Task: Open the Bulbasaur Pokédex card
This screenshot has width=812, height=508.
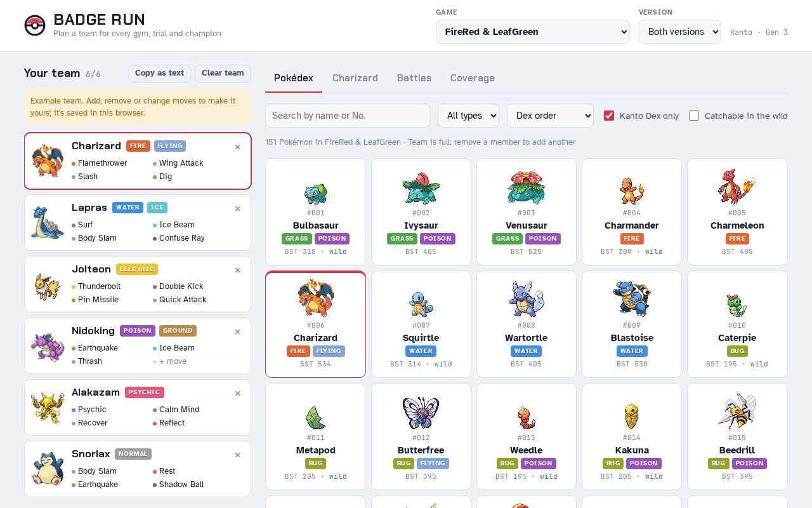Action: (x=315, y=211)
